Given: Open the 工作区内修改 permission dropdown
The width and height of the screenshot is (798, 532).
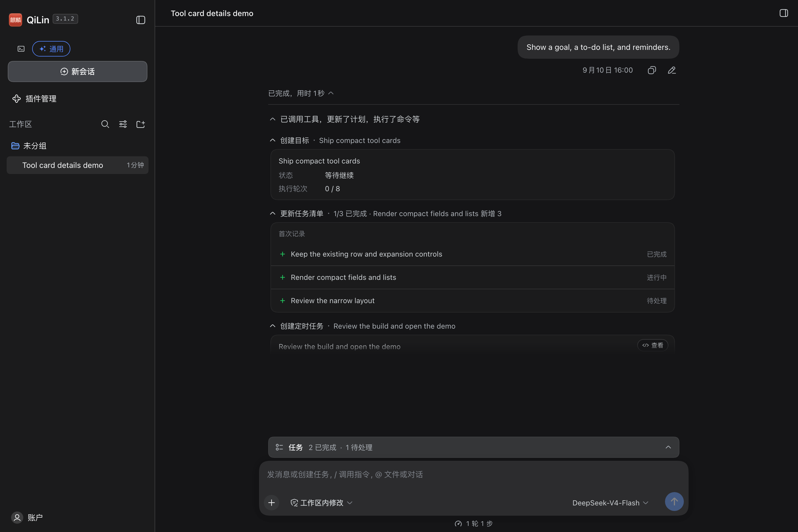Looking at the screenshot, I should pyautogui.click(x=321, y=502).
